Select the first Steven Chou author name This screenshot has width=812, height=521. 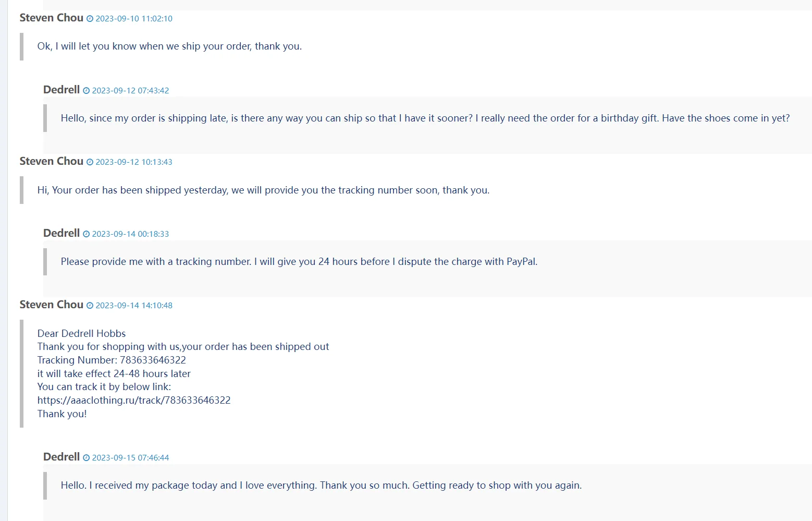pyautogui.click(x=52, y=18)
